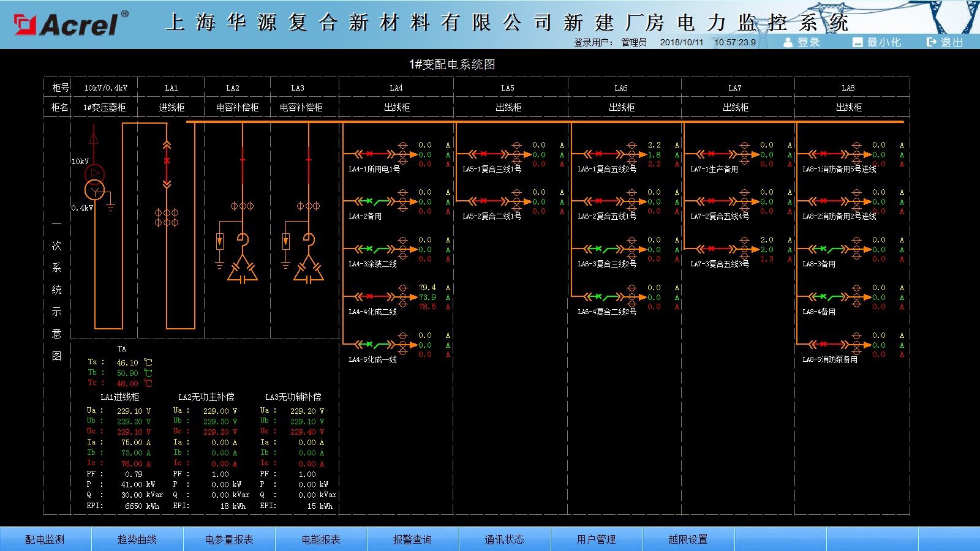
Task: Toggle the LA6-1复合五线2号 breaker switch
Action: tap(603, 154)
